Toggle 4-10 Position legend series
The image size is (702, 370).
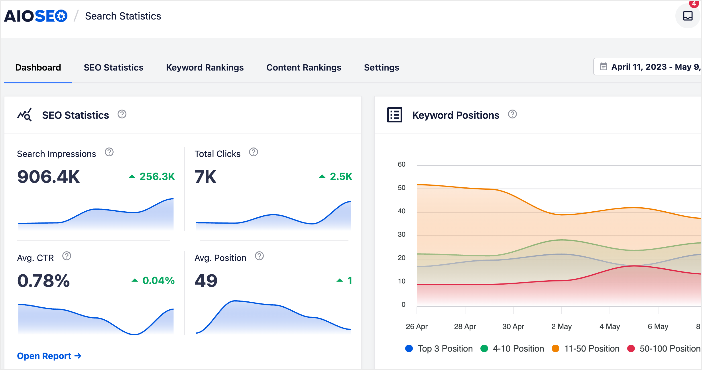point(512,348)
